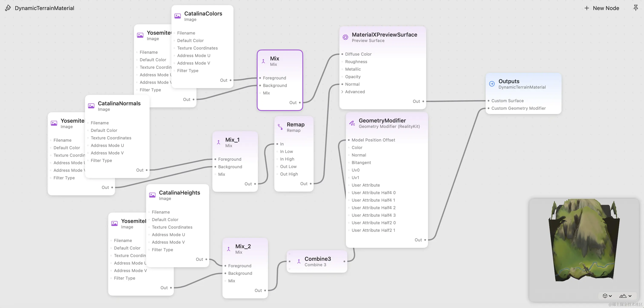
Task: Click the Mix node's Out port
Action: click(x=300, y=102)
